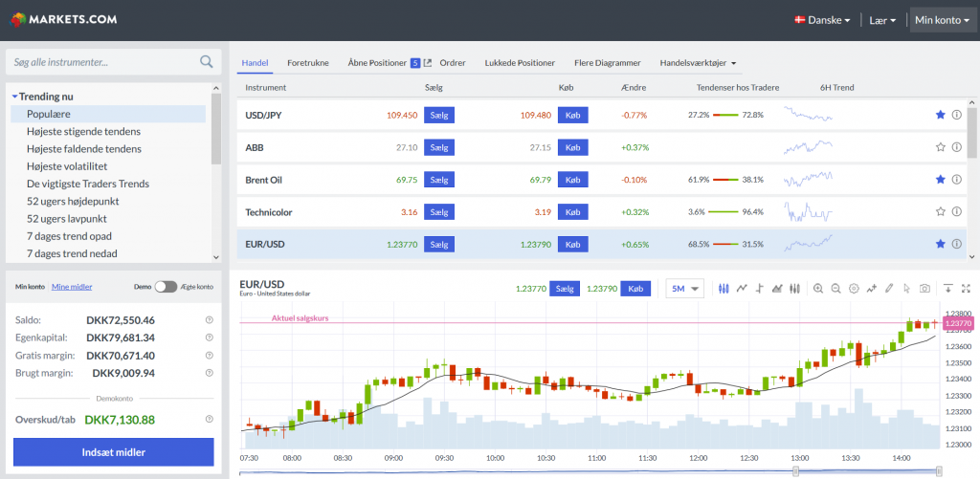Click Sælg button for Technicolor
The height and width of the screenshot is (479, 980).
click(439, 212)
